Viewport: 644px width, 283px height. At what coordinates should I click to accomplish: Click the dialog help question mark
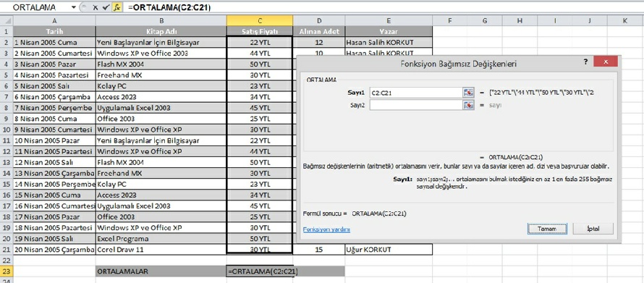pyautogui.click(x=585, y=61)
